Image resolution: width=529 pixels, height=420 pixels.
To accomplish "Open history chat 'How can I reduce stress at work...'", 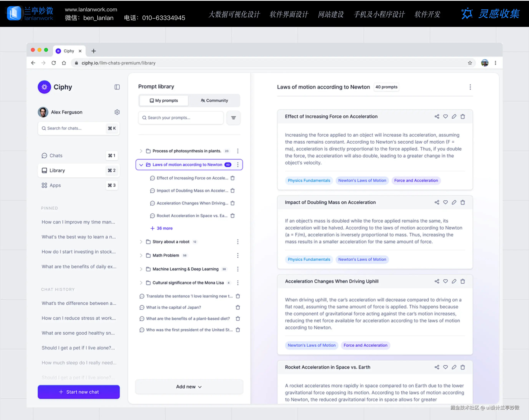I will 79,318.
